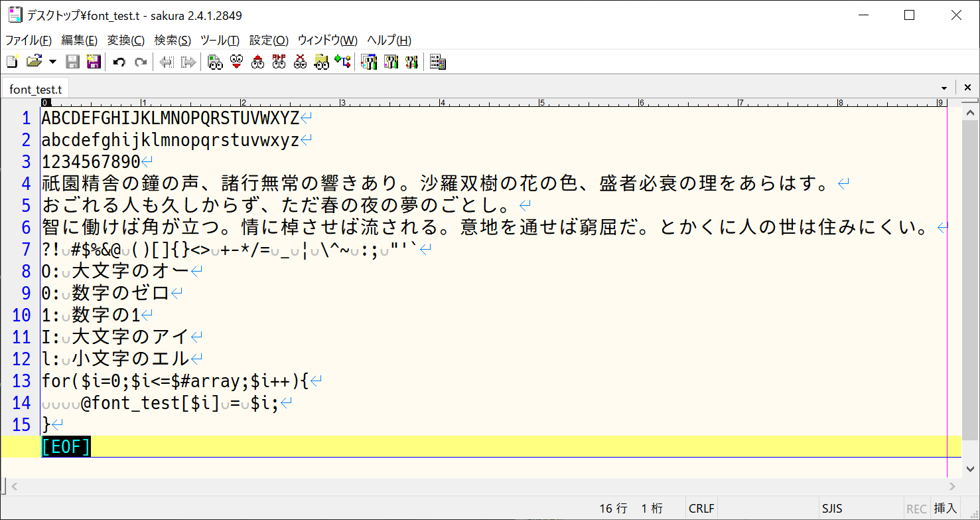The height and width of the screenshot is (520, 980).
Task: Click the jump-back history icon
Action: coord(167,62)
